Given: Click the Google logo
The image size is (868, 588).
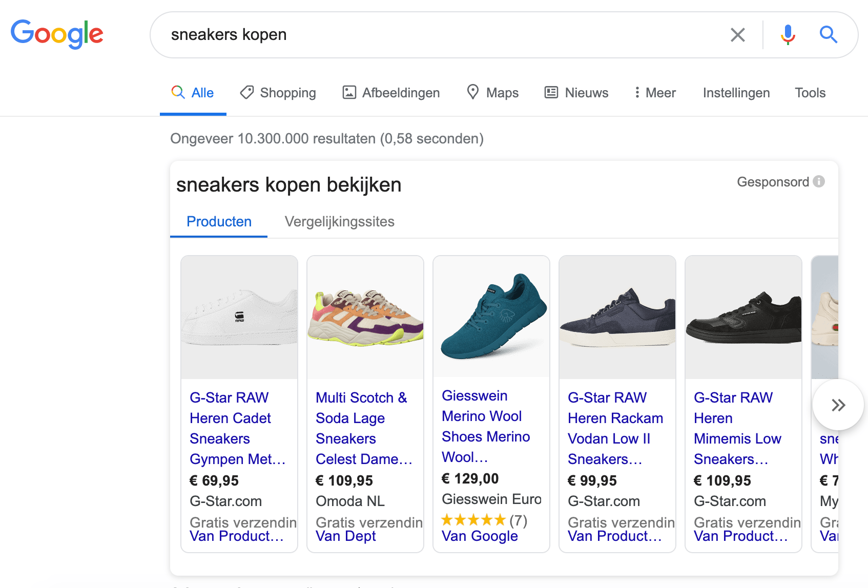Looking at the screenshot, I should [x=57, y=34].
